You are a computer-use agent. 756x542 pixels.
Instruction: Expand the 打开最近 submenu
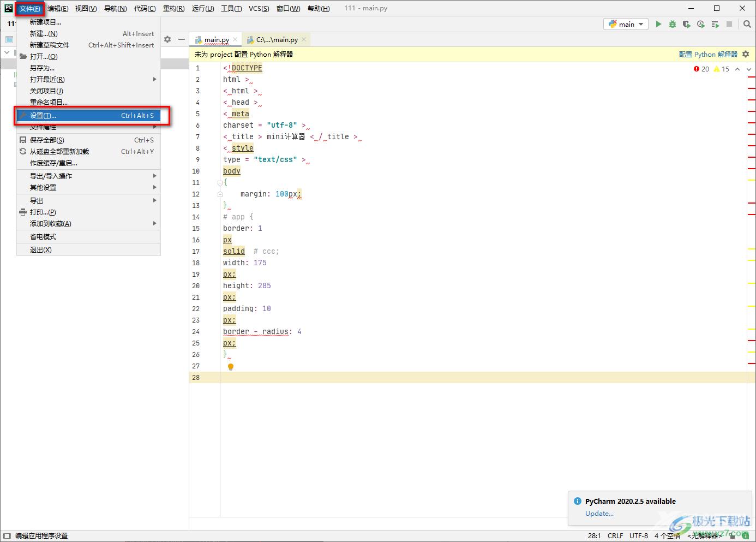[89, 80]
